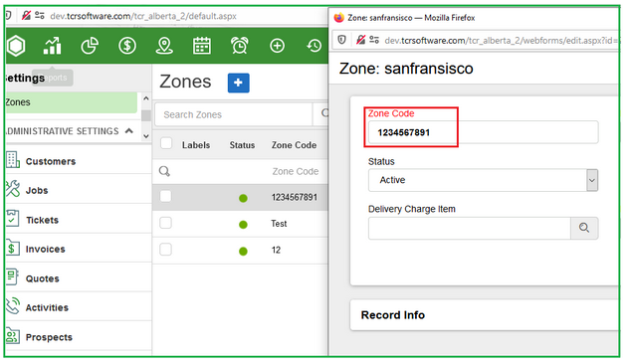This screenshot has width=628, height=364.
Task: Click the green status dot for zone Test
Action: 243,225
